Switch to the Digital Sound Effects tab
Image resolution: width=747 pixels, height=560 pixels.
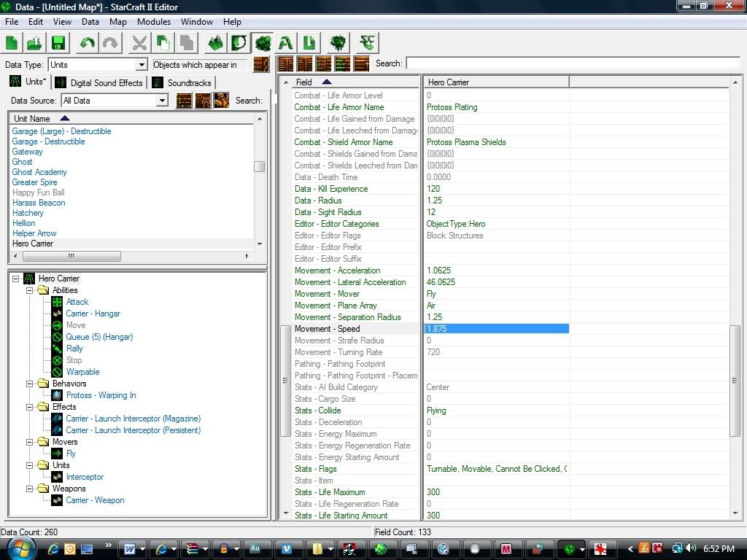click(99, 83)
